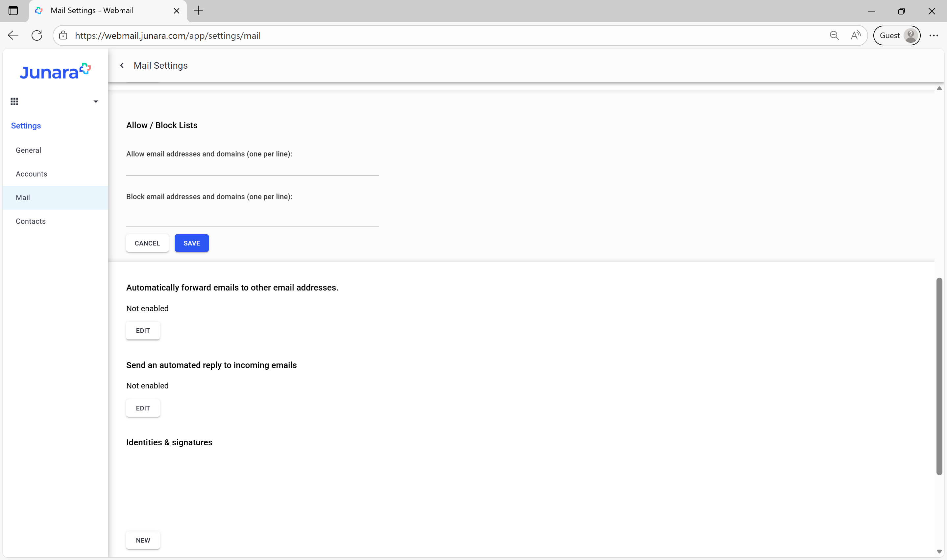947x560 pixels.
Task: Open the Guest profile button
Action: (897, 35)
